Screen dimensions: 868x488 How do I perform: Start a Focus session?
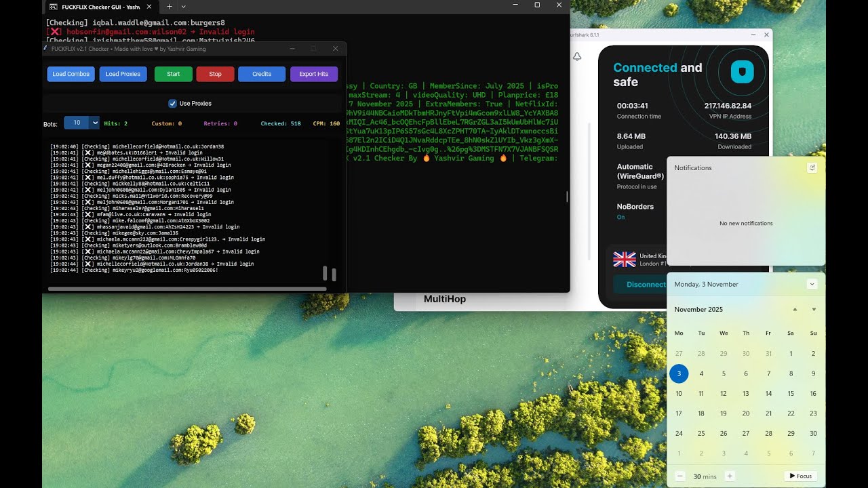coord(800,476)
